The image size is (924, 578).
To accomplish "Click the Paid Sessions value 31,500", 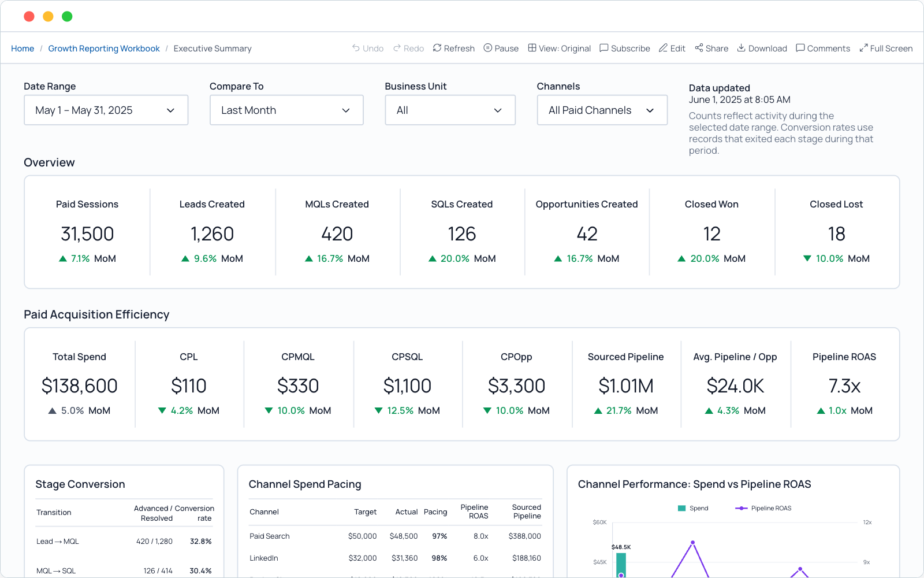I will (87, 234).
